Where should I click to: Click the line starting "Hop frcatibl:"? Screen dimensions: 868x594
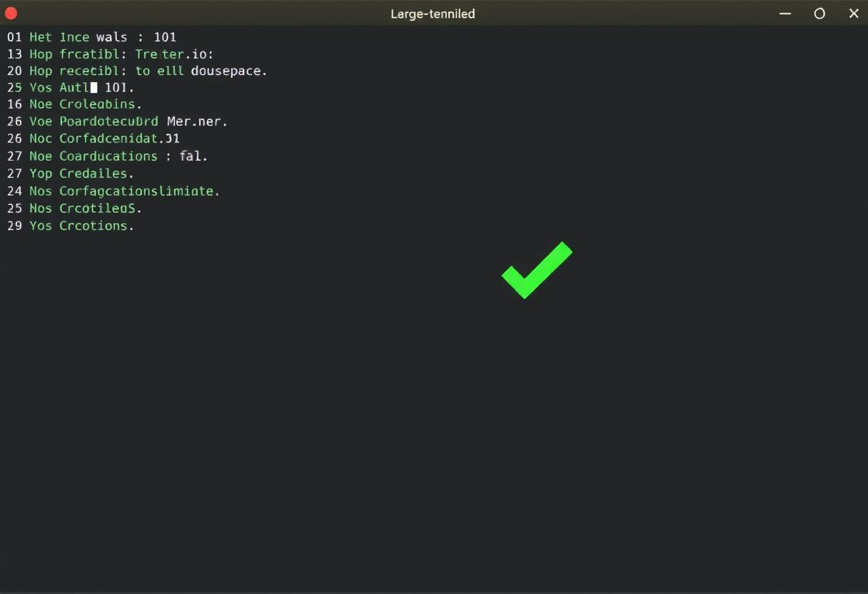point(110,54)
